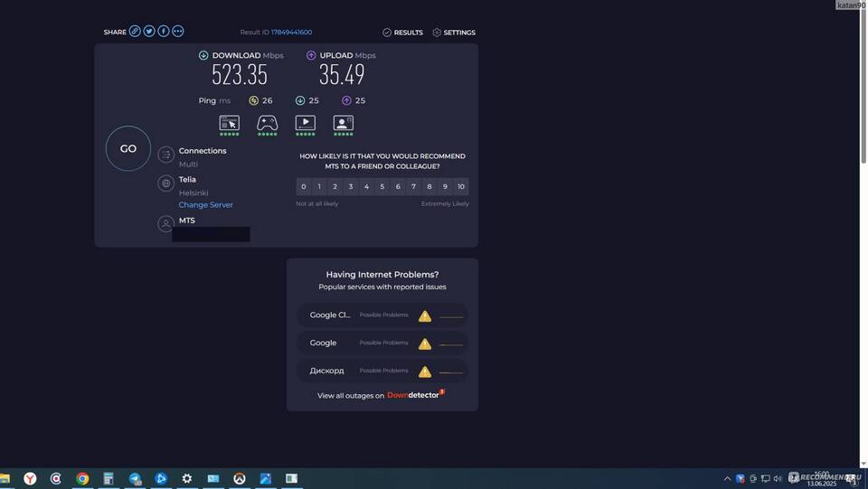Share the result on Twitter
The image size is (868, 489).
149,31
